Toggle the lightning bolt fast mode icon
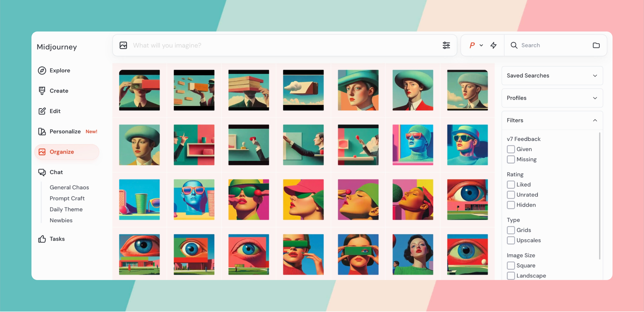644x312 pixels. pos(493,45)
